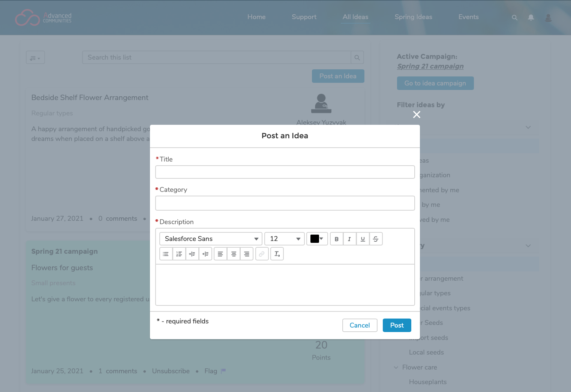Click the insert link icon
Image resolution: width=571 pixels, height=392 pixels.
(x=262, y=254)
